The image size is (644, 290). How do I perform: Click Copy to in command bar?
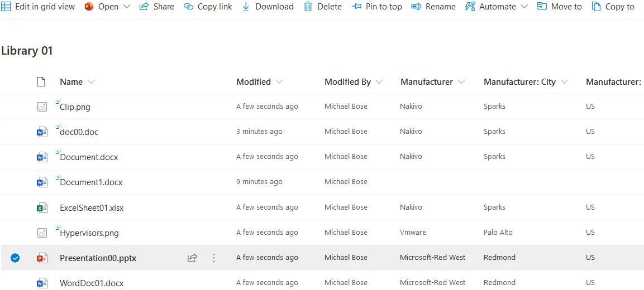click(613, 7)
